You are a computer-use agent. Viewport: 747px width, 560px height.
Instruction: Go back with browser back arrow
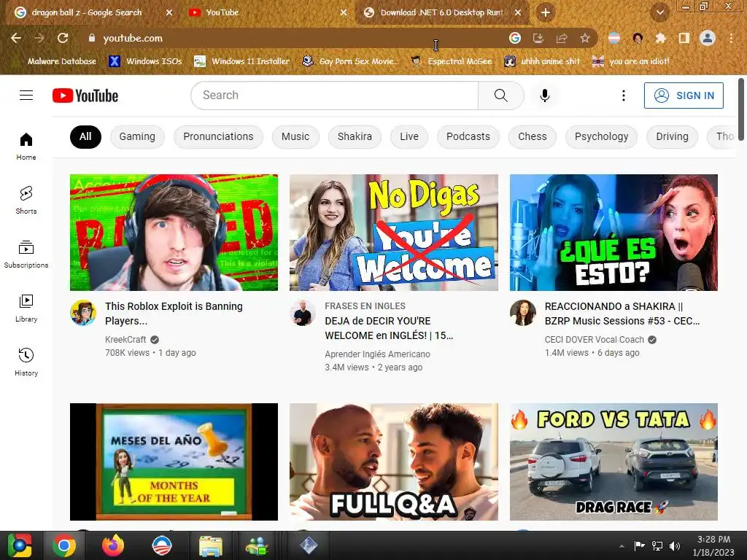click(x=16, y=38)
